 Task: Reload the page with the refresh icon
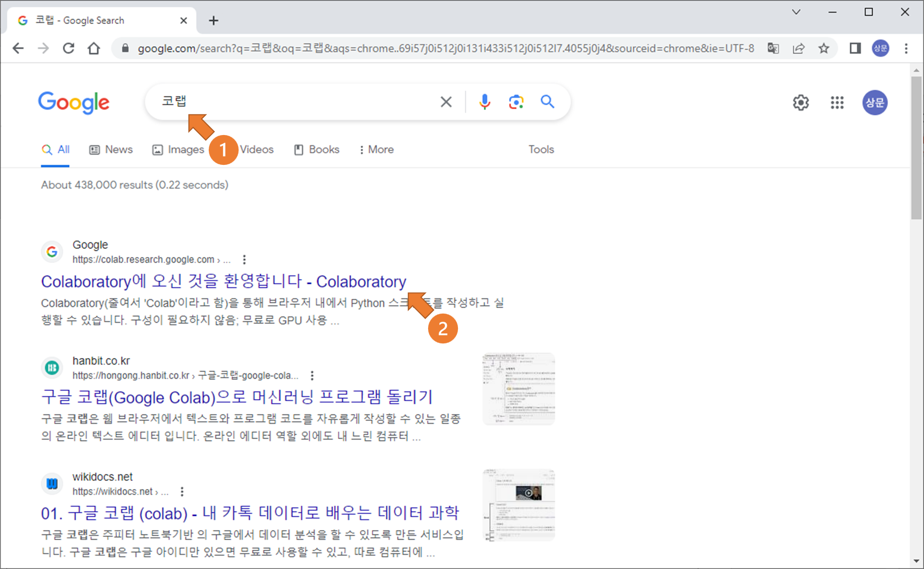pos(68,48)
